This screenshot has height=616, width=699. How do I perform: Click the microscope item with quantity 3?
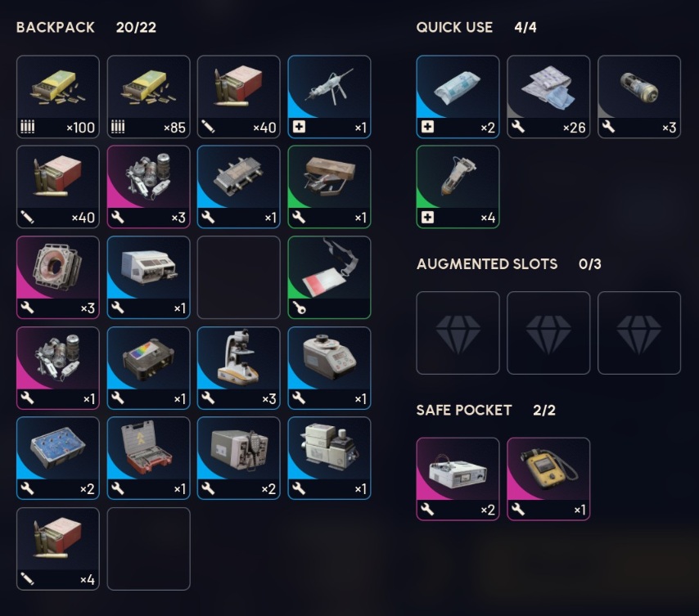point(238,368)
